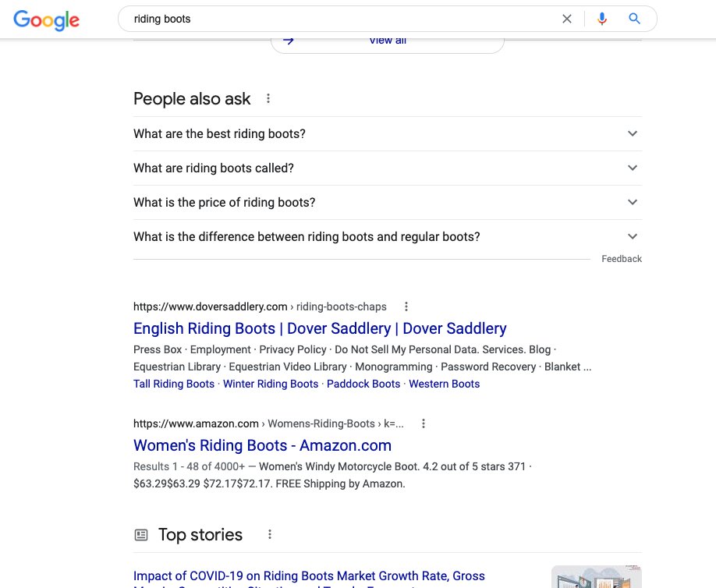Open Impact of COVID-19 on Riding Boots story
Image resolution: width=716 pixels, height=588 pixels.
coord(309,579)
